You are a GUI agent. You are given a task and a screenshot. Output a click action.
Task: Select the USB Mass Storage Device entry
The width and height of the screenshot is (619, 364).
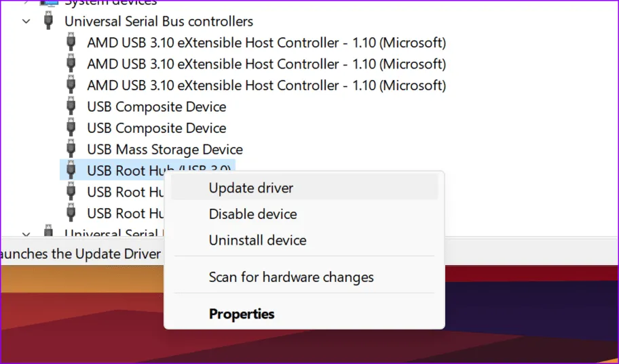(165, 150)
